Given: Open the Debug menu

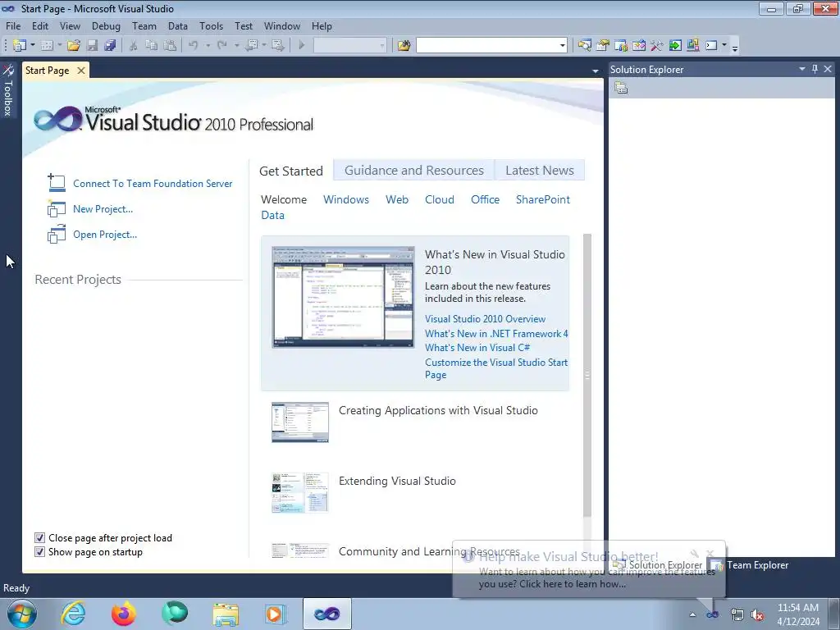Looking at the screenshot, I should (106, 26).
